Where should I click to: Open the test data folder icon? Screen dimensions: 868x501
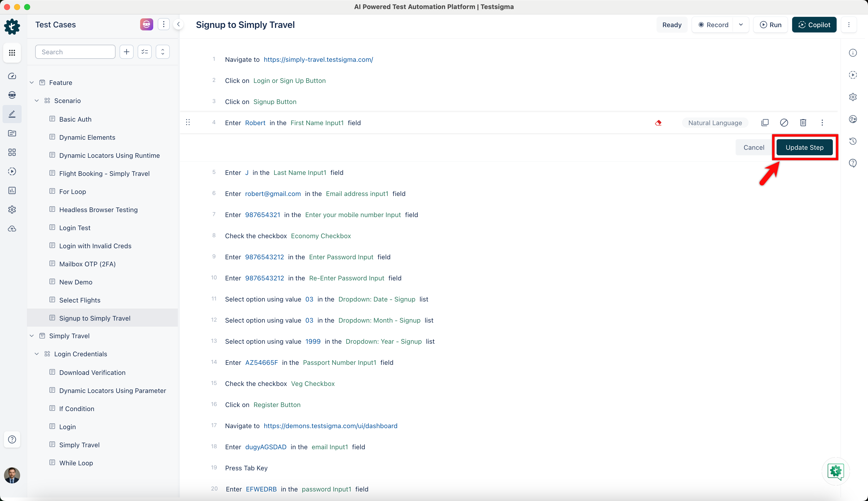(x=12, y=133)
